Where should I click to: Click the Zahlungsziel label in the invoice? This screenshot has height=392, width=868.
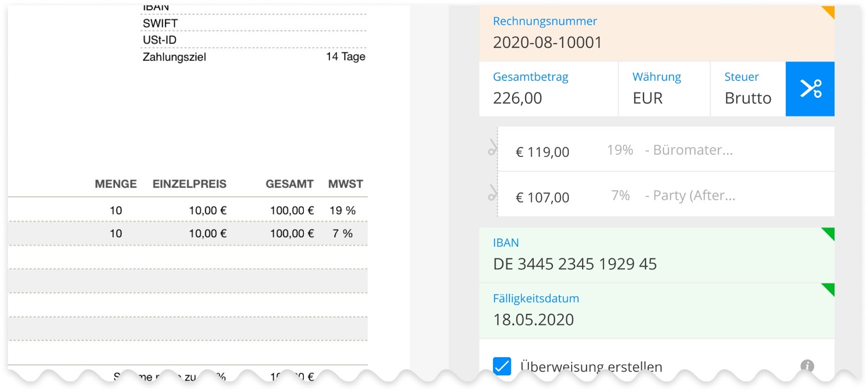[174, 57]
